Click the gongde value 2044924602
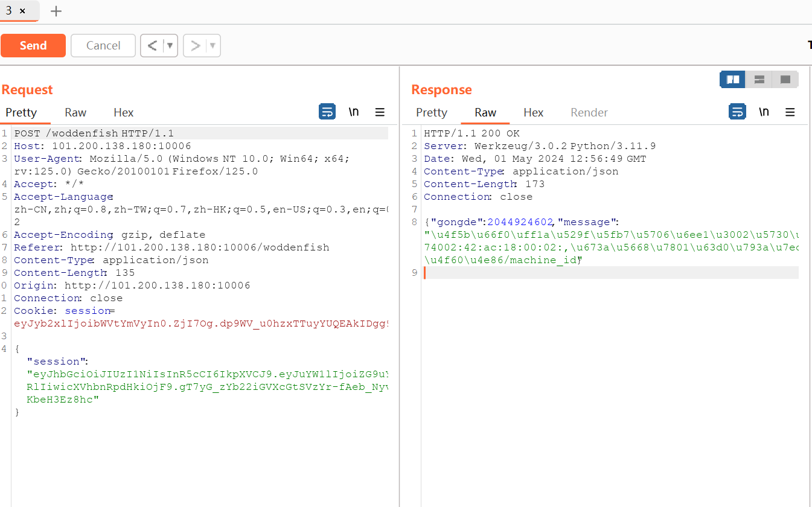The height and width of the screenshot is (507, 812). [x=520, y=222]
